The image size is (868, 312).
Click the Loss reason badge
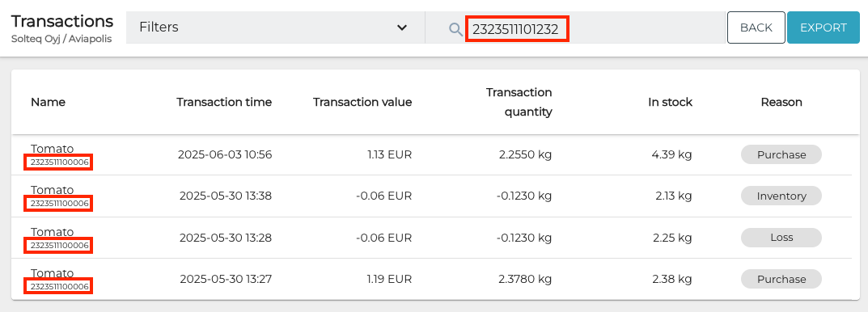[x=781, y=238]
